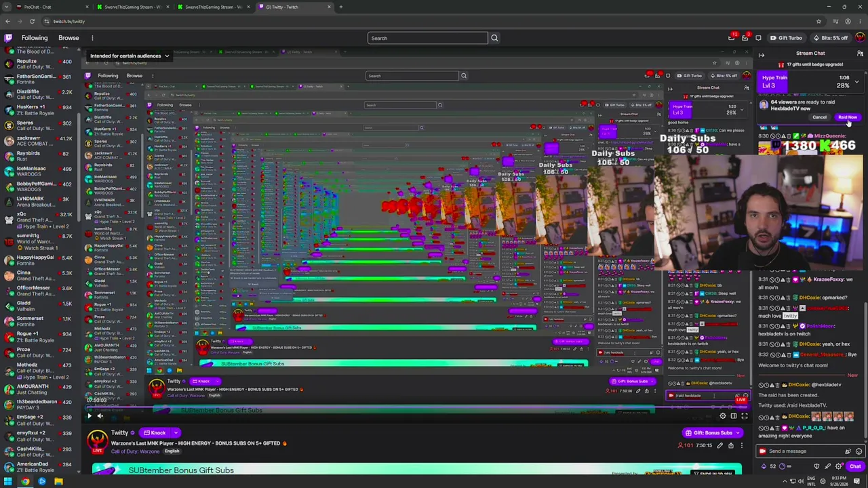Open the Windows Start menu

pyautogui.click(x=7, y=482)
